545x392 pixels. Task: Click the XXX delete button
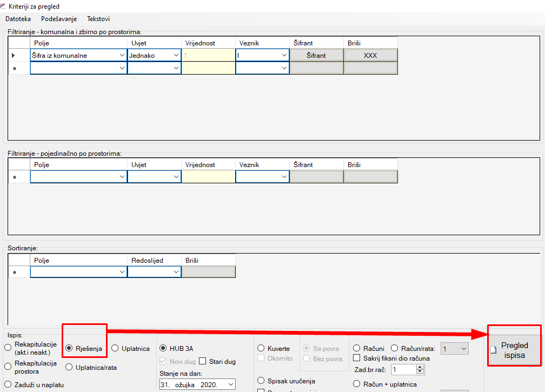coord(370,55)
